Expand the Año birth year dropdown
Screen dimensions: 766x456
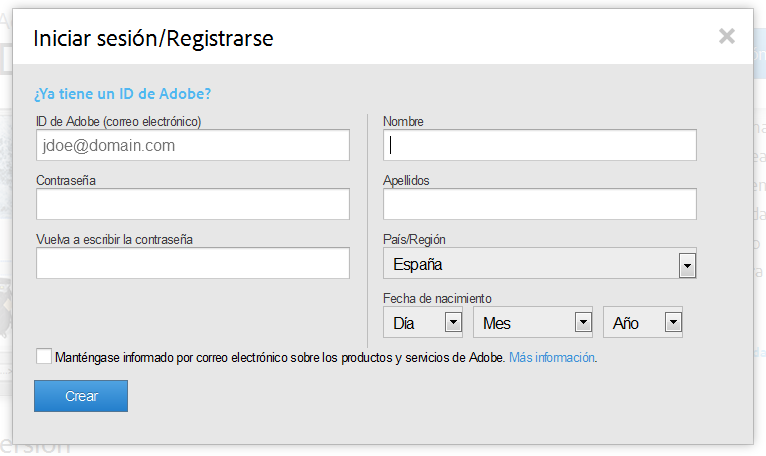[x=643, y=322]
